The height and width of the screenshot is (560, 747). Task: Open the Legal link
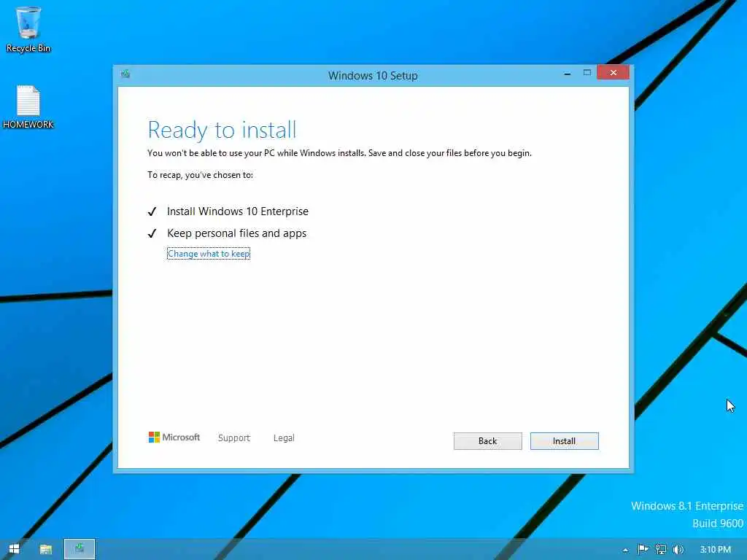284,438
